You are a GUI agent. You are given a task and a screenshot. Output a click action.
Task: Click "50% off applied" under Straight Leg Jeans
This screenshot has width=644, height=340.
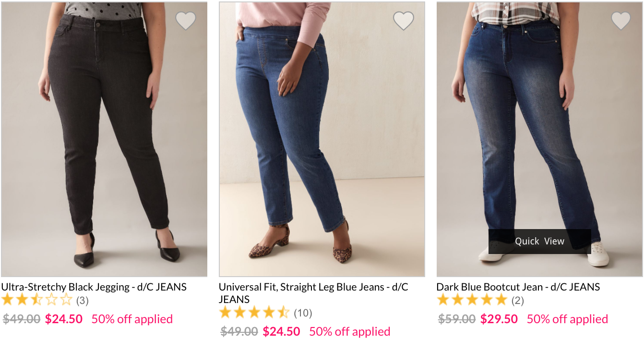[349, 331]
